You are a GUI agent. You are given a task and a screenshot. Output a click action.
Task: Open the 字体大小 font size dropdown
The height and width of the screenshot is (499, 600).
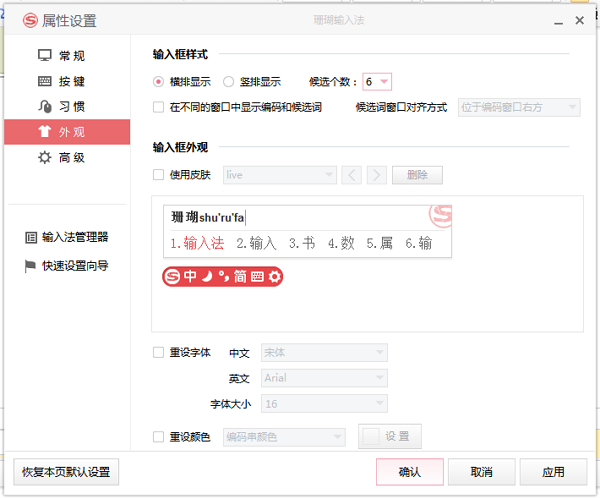click(x=324, y=404)
